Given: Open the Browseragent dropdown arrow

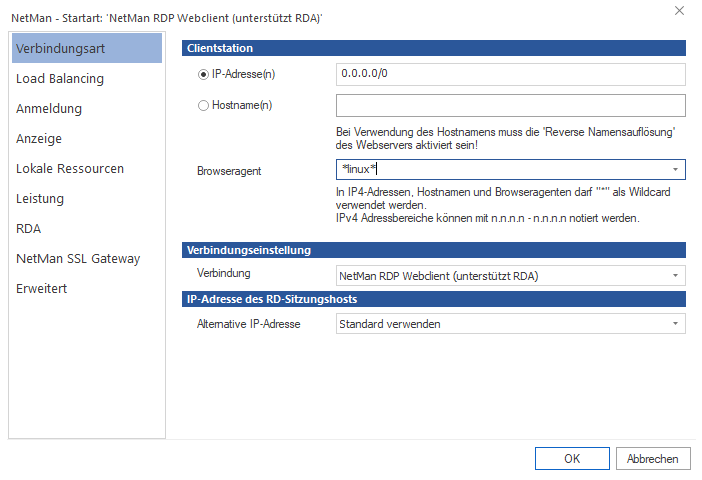Looking at the screenshot, I should point(675,170).
